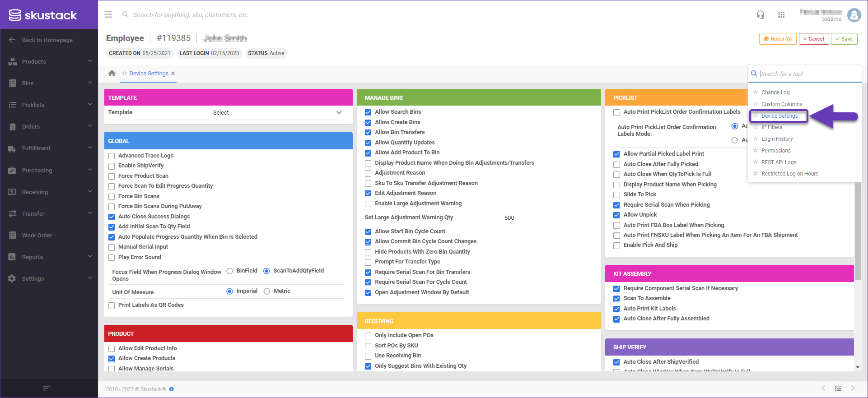
Task: Go to the home breadcrumb icon
Action: [x=112, y=74]
